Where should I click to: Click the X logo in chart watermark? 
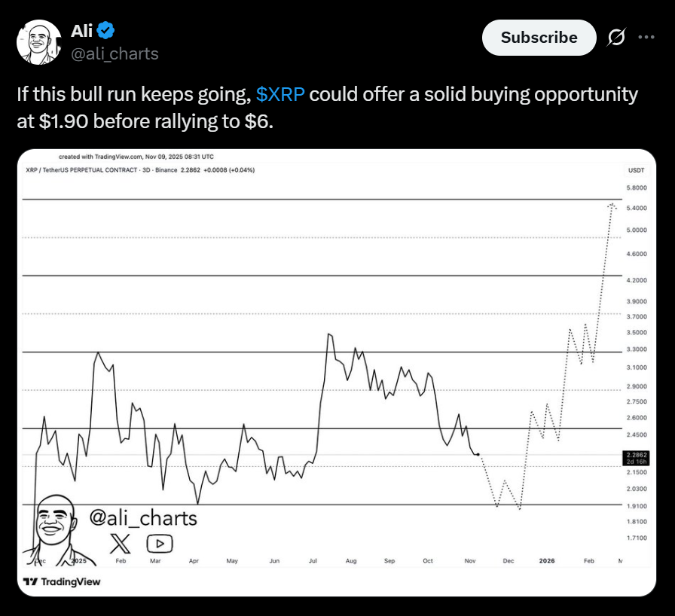121,543
